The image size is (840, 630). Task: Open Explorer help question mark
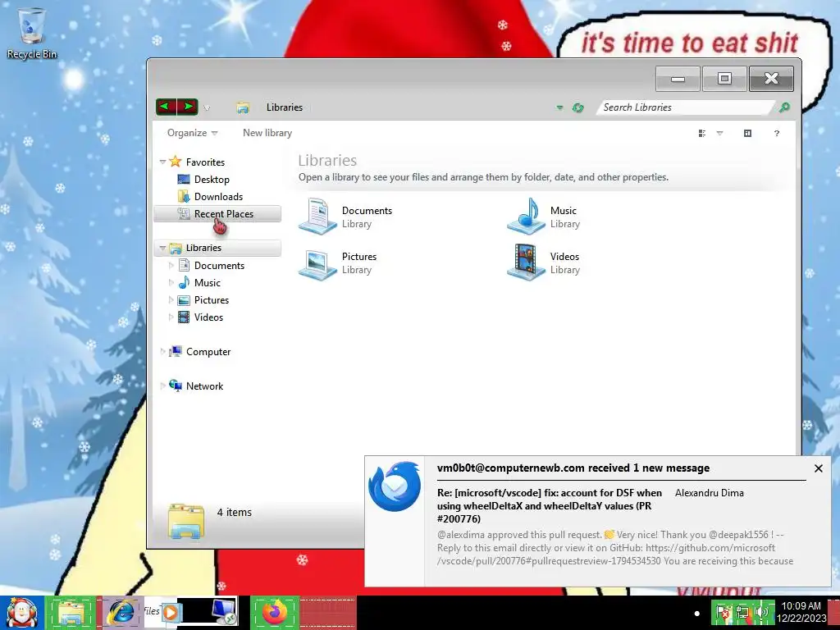[x=777, y=134]
